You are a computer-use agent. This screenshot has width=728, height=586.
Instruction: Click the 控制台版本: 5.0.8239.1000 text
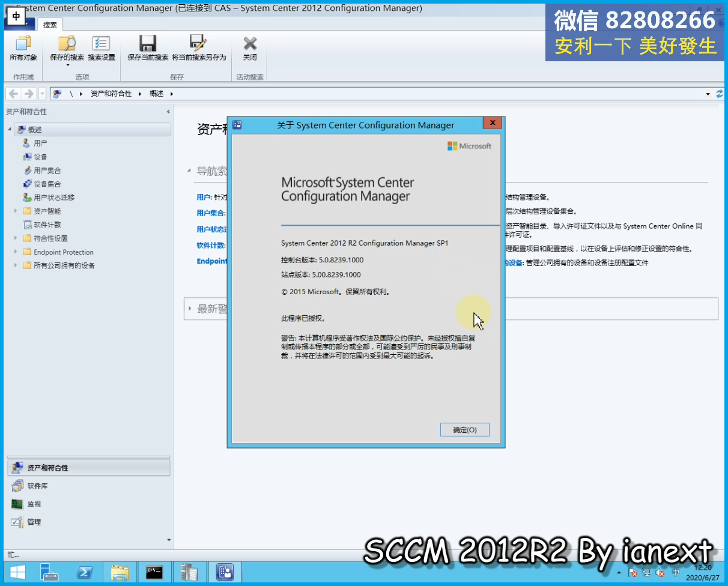322,260
